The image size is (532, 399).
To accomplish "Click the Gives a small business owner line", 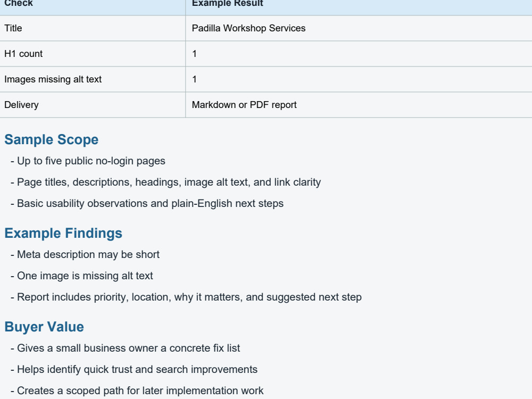I will (125, 348).
